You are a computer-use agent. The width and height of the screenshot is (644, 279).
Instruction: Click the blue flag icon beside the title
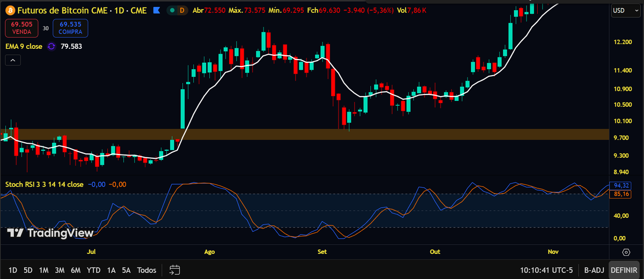pos(156,10)
